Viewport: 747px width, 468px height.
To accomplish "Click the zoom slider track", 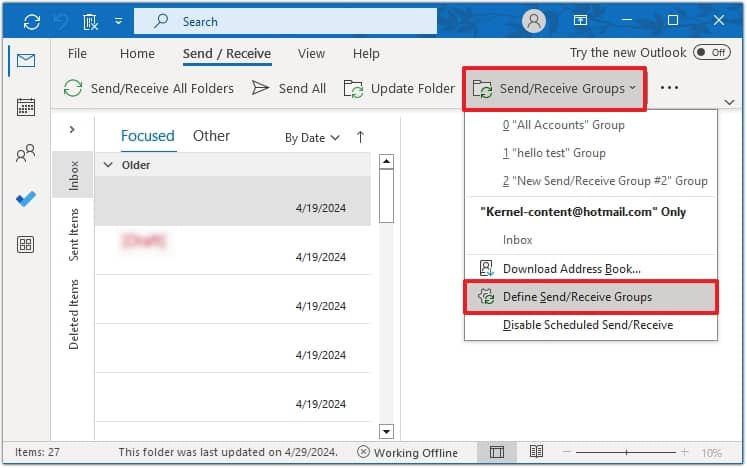I will (x=625, y=452).
